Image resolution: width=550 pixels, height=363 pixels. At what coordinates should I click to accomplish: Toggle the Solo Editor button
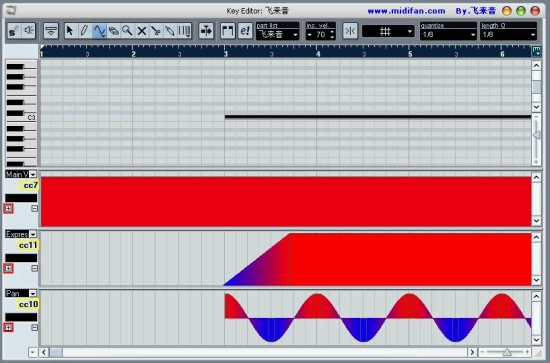14,31
